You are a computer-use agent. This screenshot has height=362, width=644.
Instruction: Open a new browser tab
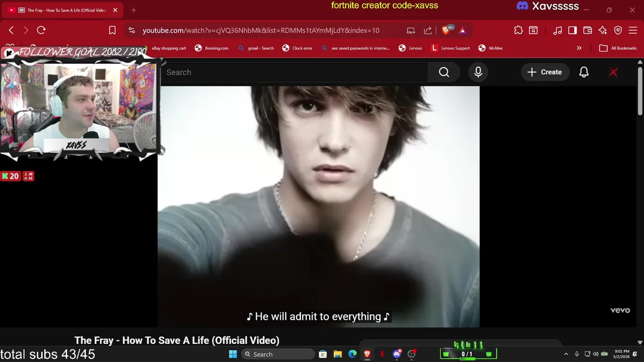tap(134, 10)
